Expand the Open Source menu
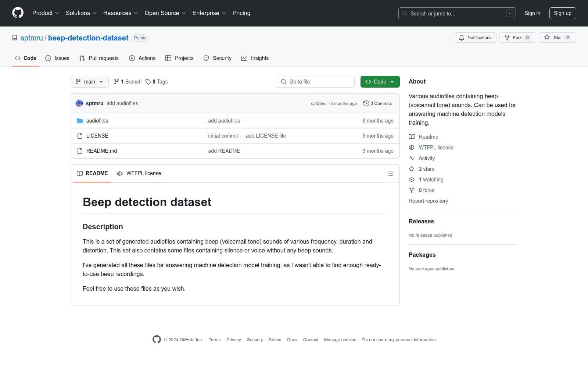Screen dimensions: 588x368 pyautogui.click(x=165, y=13)
